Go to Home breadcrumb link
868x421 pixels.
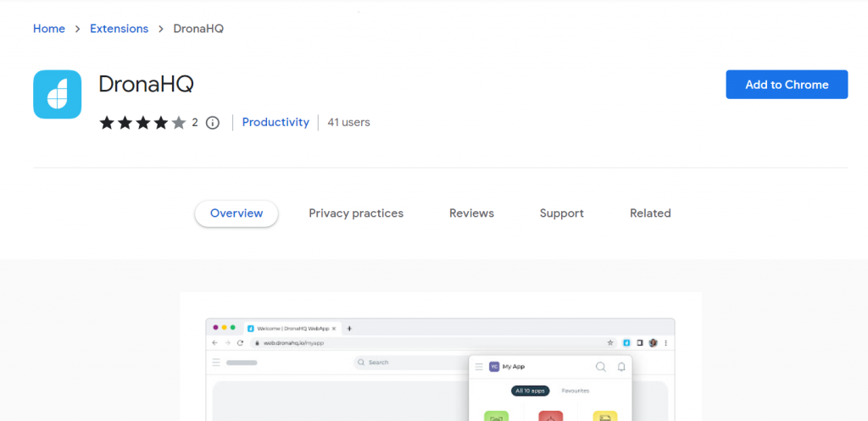tap(48, 29)
